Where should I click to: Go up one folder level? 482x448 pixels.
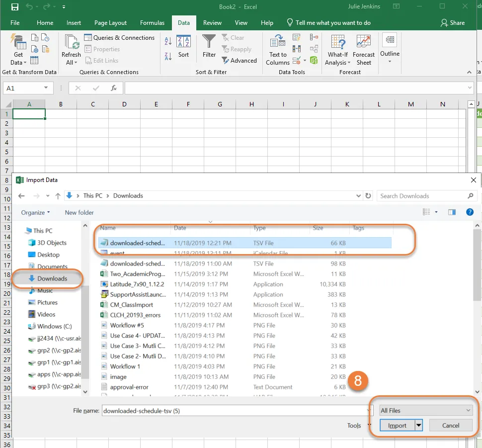[x=58, y=196]
